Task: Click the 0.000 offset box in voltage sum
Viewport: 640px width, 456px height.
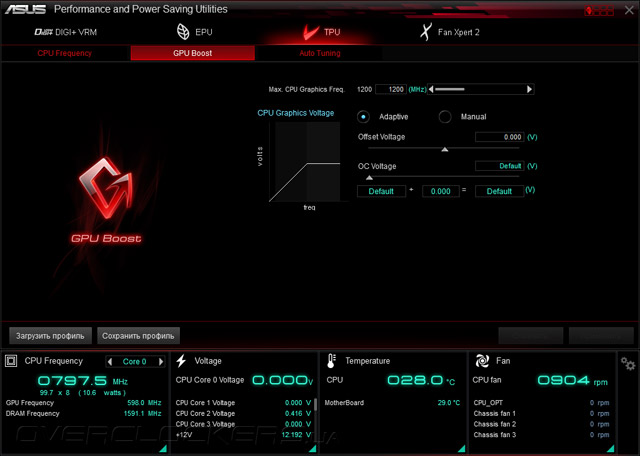Action: (440, 191)
